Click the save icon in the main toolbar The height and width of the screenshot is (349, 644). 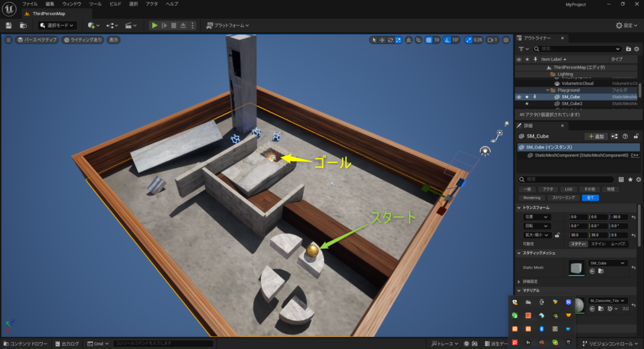[9, 25]
